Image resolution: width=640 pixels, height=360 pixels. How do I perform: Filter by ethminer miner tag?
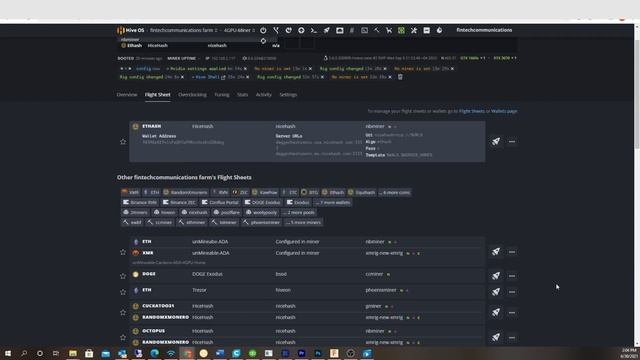192,222
